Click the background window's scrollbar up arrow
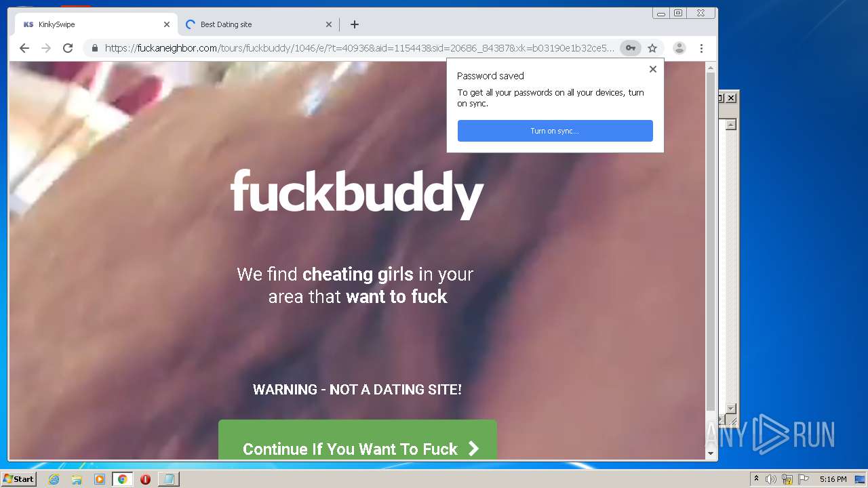 click(x=731, y=125)
